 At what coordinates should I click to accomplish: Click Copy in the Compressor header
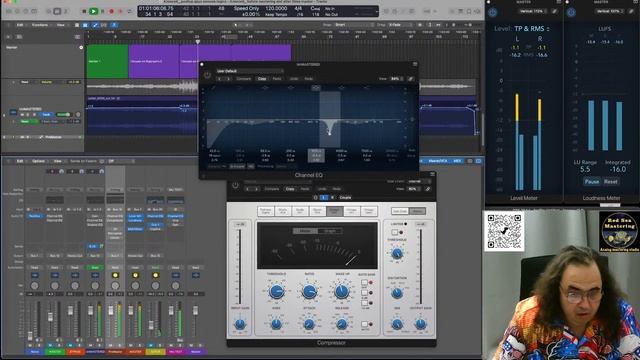290,189
